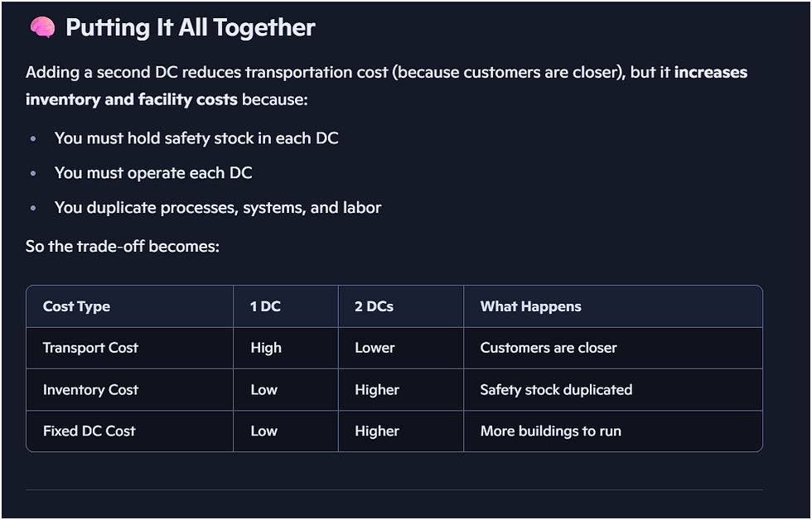Screen dimensions: 812x520
Task: Click the "What Happens" column header
Action: [x=530, y=306]
